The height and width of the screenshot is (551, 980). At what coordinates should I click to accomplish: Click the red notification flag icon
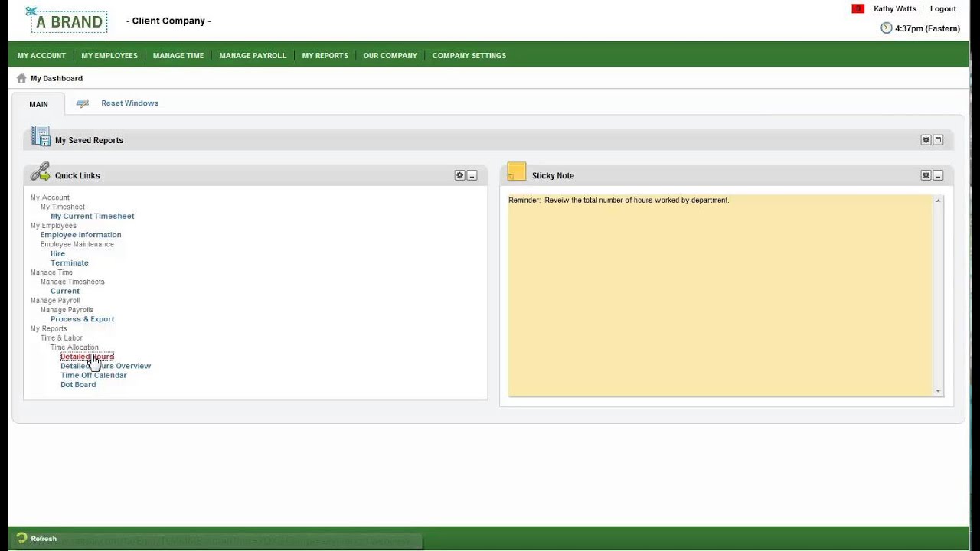[857, 9]
